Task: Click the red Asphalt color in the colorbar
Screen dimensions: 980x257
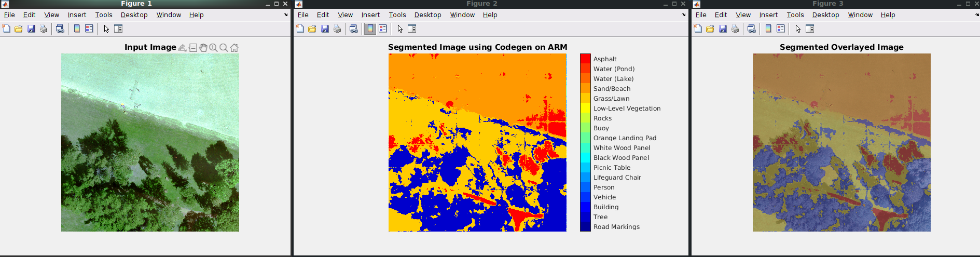Action: coord(585,59)
